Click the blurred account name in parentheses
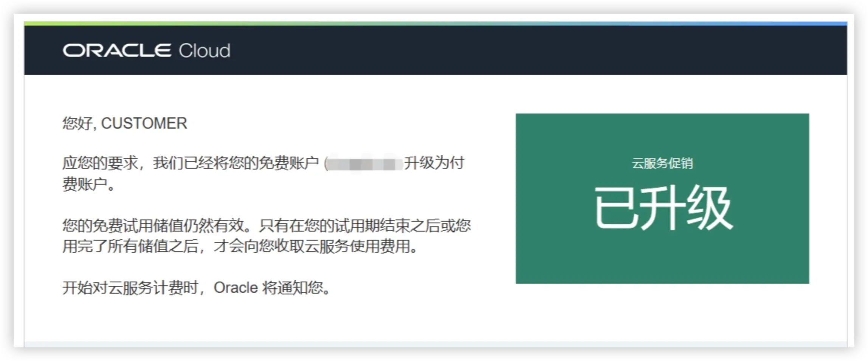 point(364,164)
